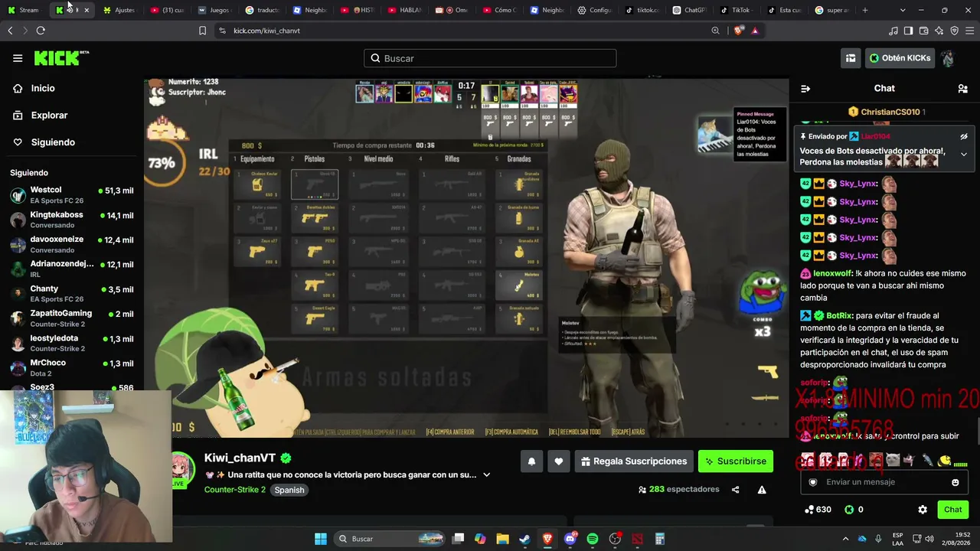Image resolution: width=980 pixels, height=551 pixels.
Task: Open the user profile avatar menu
Action: (x=948, y=58)
